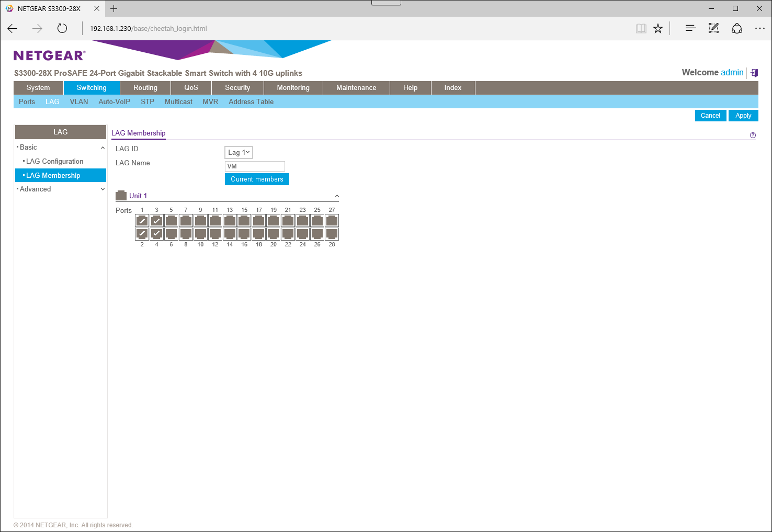Collapse the Unit 1 ports panel

point(337,196)
